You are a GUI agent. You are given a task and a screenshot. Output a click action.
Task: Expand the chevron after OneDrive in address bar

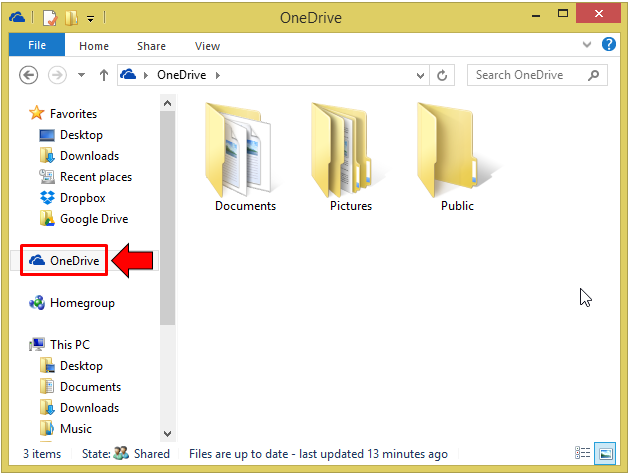tap(217, 75)
